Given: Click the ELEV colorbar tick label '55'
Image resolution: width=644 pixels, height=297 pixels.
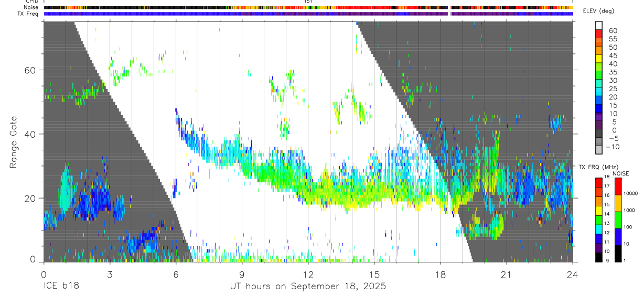Looking at the screenshot, I should tap(612, 39).
